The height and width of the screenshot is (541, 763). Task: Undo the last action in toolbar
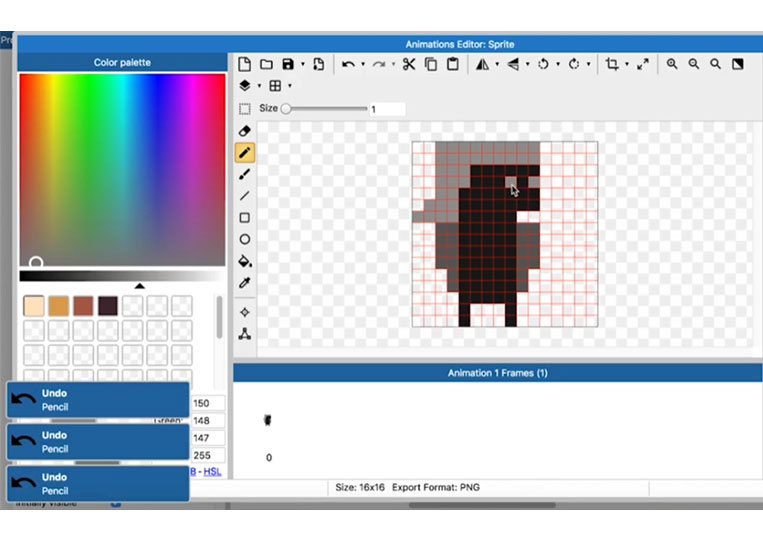[348, 64]
